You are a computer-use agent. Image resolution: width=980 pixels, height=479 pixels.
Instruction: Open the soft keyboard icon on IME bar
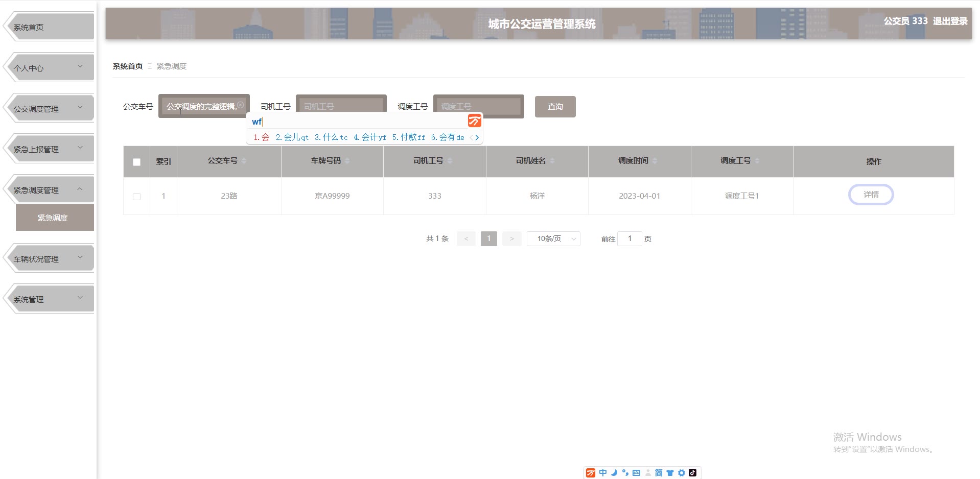pyautogui.click(x=636, y=473)
